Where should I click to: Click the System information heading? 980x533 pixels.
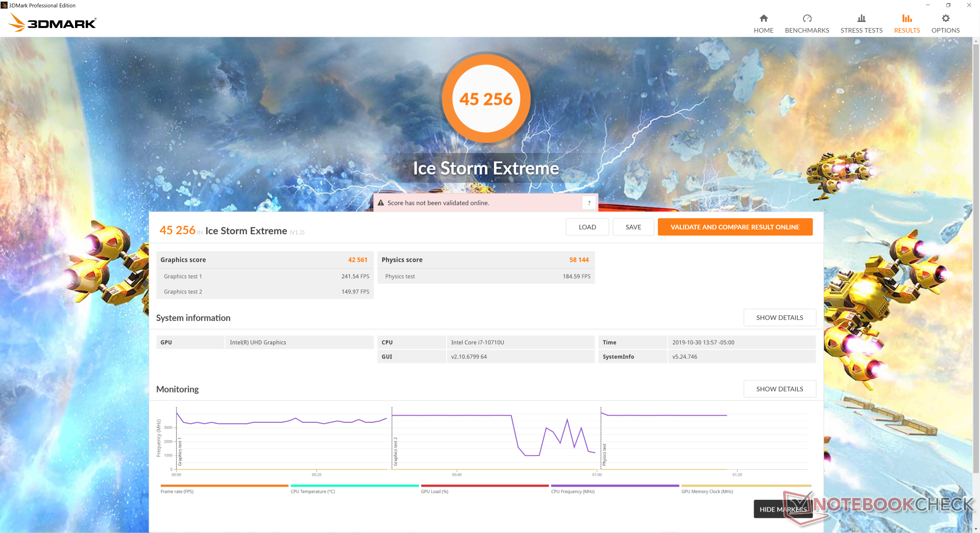point(193,318)
